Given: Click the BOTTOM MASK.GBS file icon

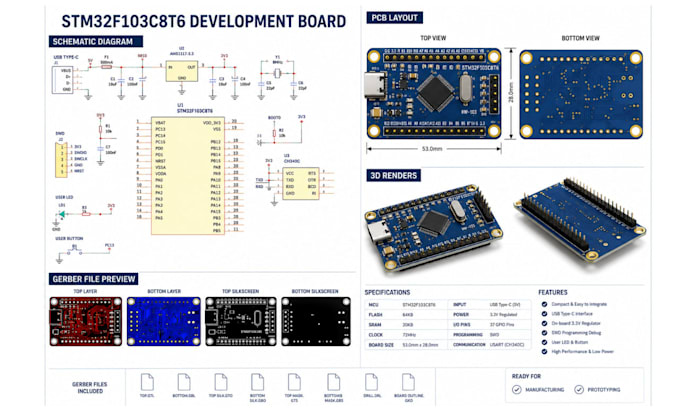Looking at the screenshot, I should click(x=333, y=382).
